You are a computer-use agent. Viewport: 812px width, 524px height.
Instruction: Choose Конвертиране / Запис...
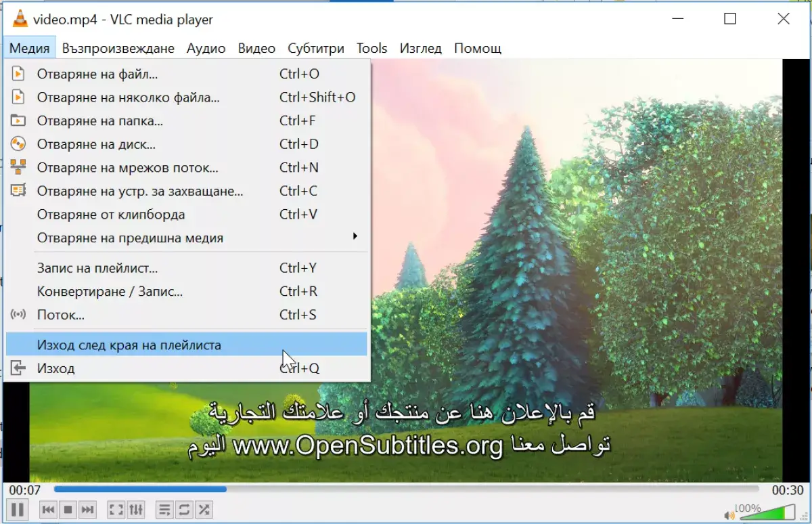coord(187,292)
